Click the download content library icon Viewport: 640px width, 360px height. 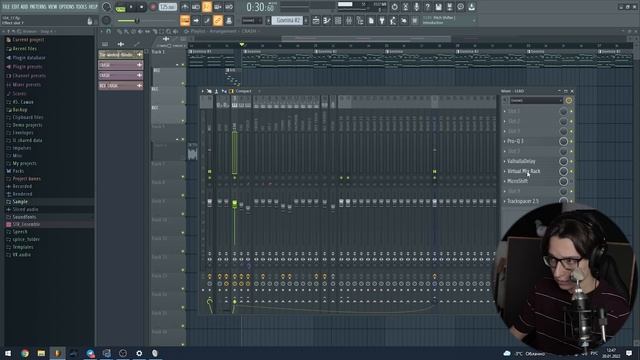pyautogui.click(x=471, y=7)
